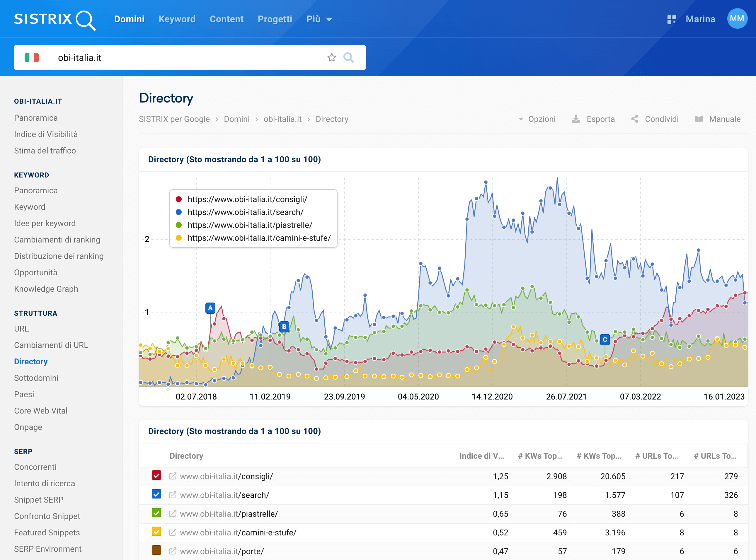Open Featured Snippets in sidebar
This screenshot has height=560, width=756.
[x=47, y=532]
